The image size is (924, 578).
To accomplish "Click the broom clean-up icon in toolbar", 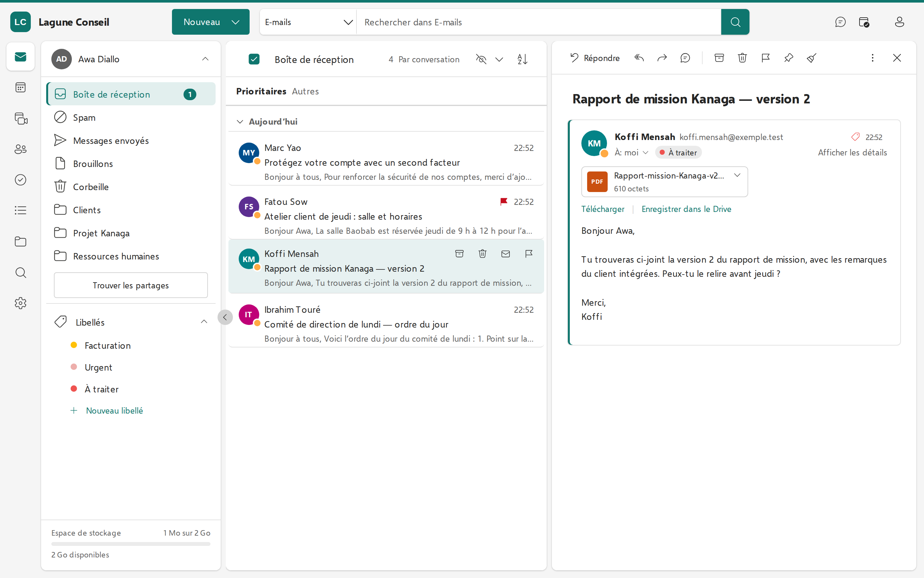I will point(811,58).
